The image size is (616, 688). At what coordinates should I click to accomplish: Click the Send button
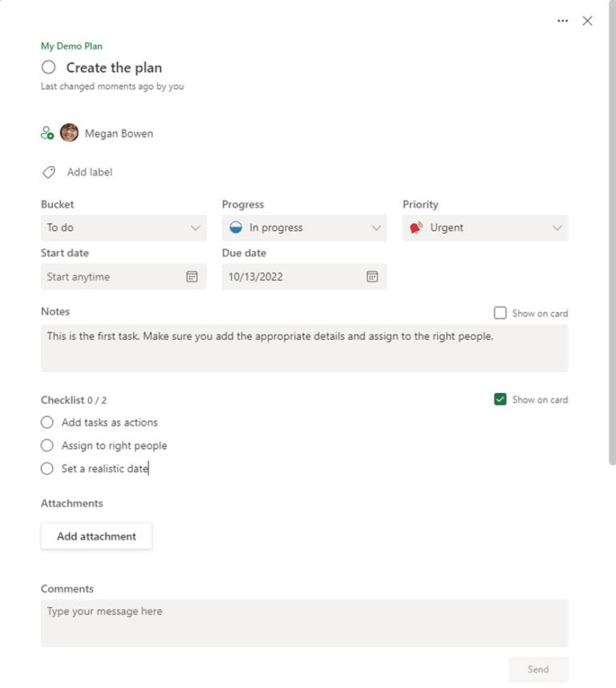(538, 669)
